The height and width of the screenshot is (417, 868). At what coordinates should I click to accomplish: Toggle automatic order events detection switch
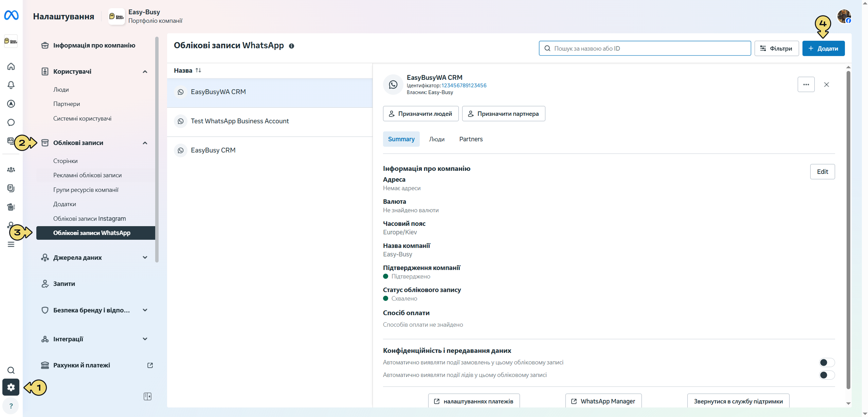pyautogui.click(x=827, y=362)
